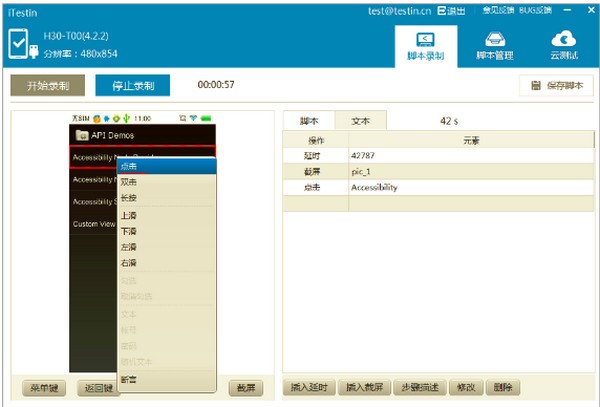Click the 插入延时 insert delay button
Screen dimensions: 600x407
click(x=310, y=387)
